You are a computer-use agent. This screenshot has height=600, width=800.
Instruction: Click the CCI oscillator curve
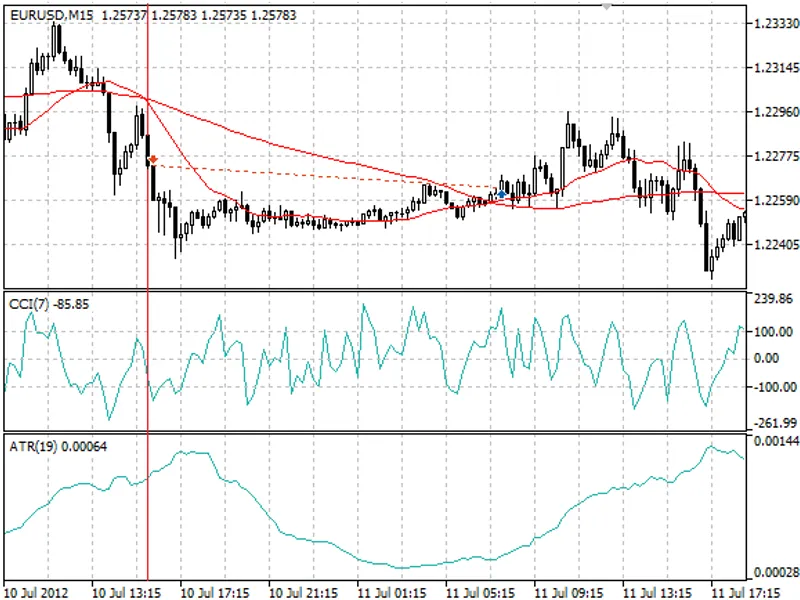[x=374, y=360]
